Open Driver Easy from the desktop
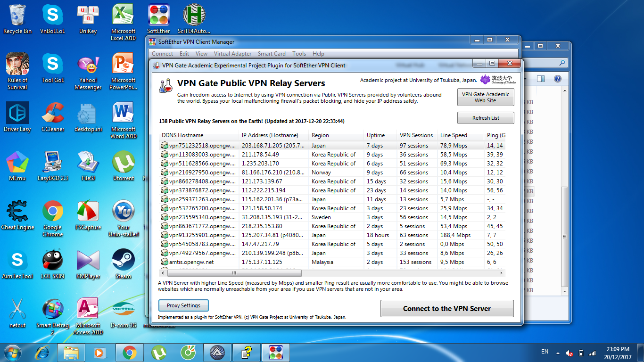644x362 pixels. click(x=17, y=117)
